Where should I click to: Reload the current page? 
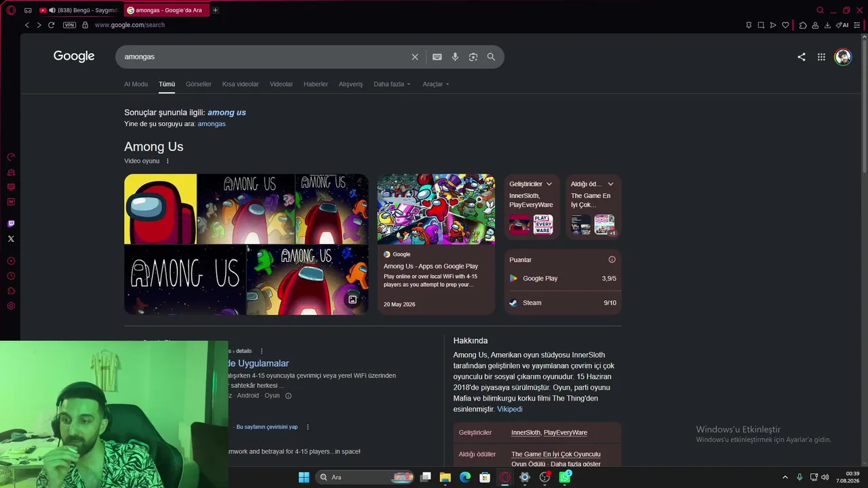pyautogui.click(x=51, y=25)
